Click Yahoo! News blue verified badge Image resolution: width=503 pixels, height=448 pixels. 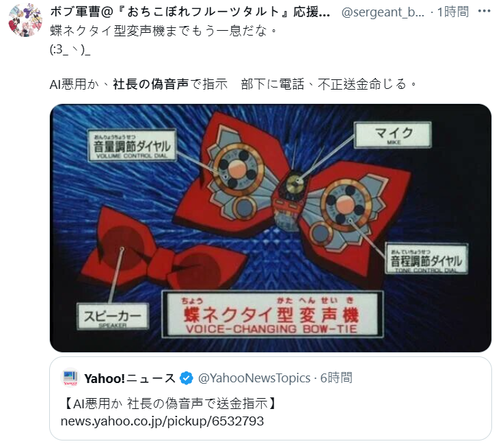(x=186, y=378)
